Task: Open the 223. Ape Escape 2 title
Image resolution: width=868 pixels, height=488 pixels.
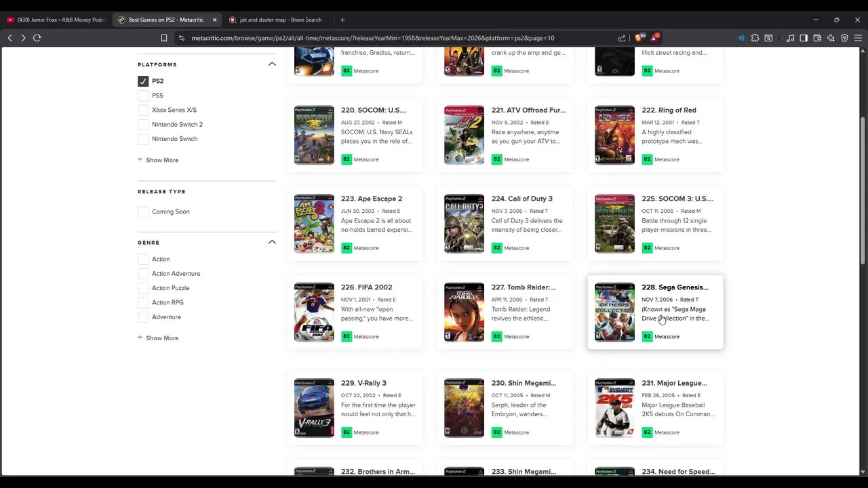Action: (372, 199)
